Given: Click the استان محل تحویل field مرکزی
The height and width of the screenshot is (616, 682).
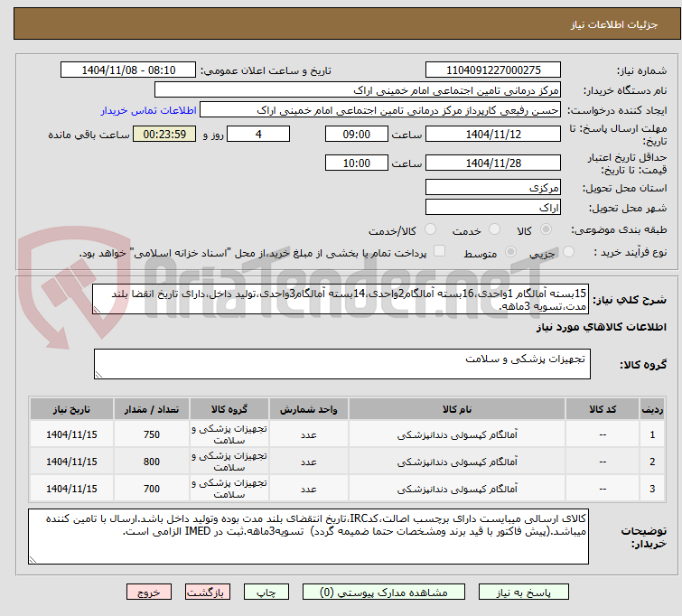Looking at the screenshot, I should click(x=493, y=187).
